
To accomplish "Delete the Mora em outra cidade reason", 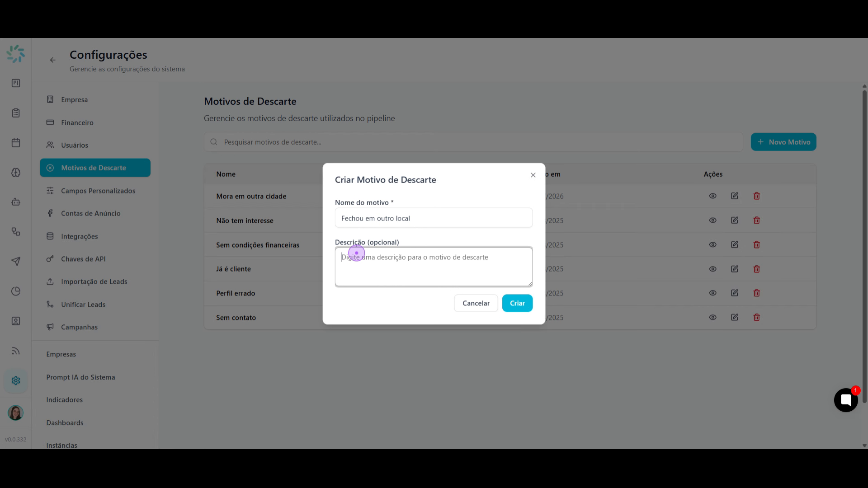I will 757,196.
